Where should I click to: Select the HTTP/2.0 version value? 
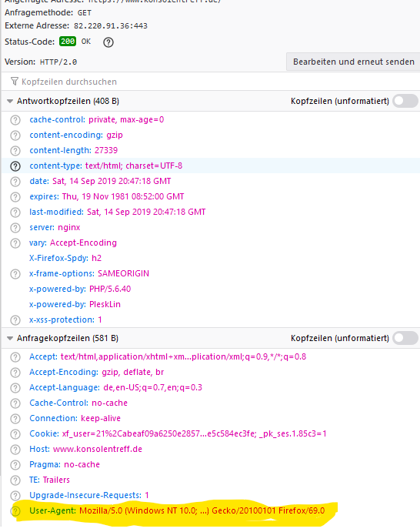click(x=58, y=62)
